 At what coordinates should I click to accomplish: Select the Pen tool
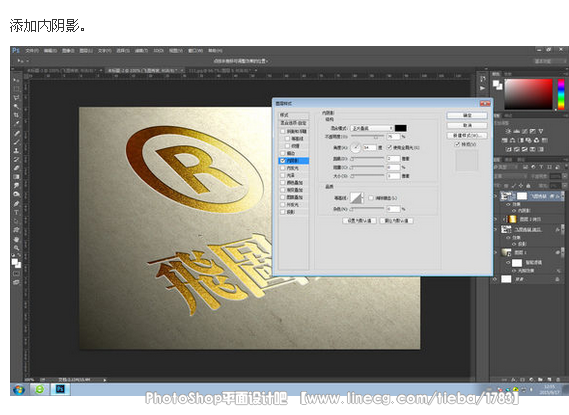coord(16,204)
